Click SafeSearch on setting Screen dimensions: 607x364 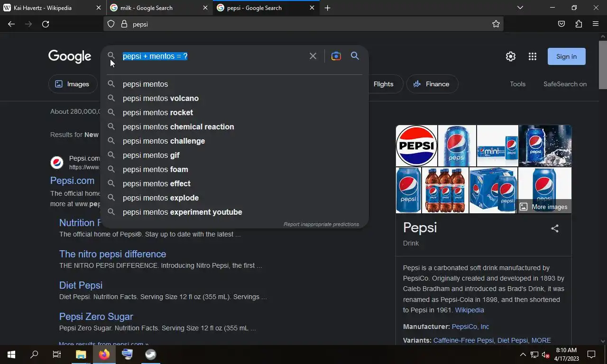pos(565,84)
